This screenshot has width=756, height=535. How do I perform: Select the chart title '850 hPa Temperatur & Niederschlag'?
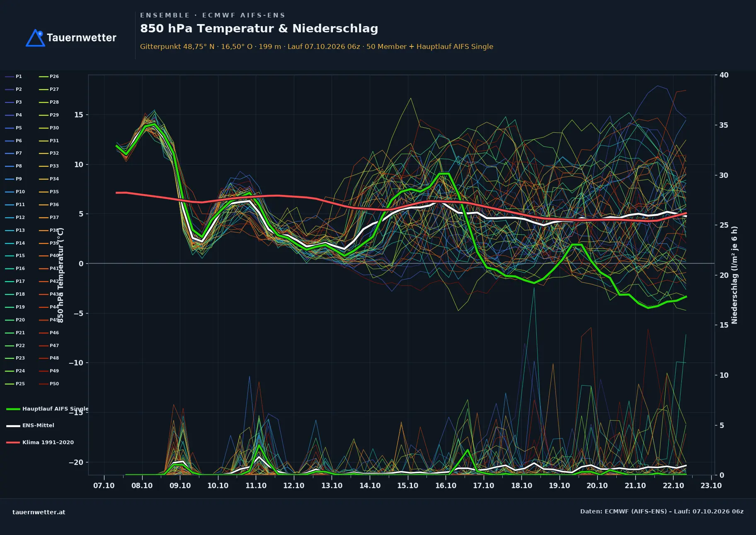[x=259, y=28]
